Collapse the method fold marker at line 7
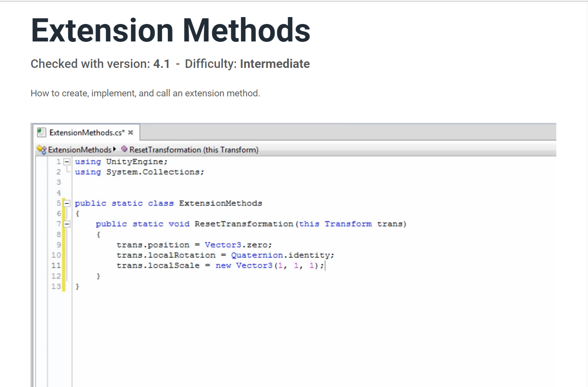 pos(67,224)
